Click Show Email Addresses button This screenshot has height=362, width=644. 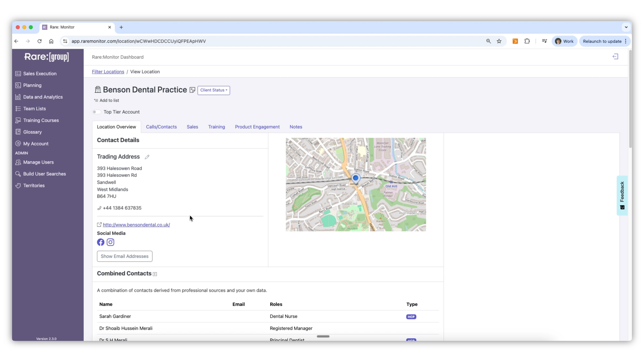point(125,256)
